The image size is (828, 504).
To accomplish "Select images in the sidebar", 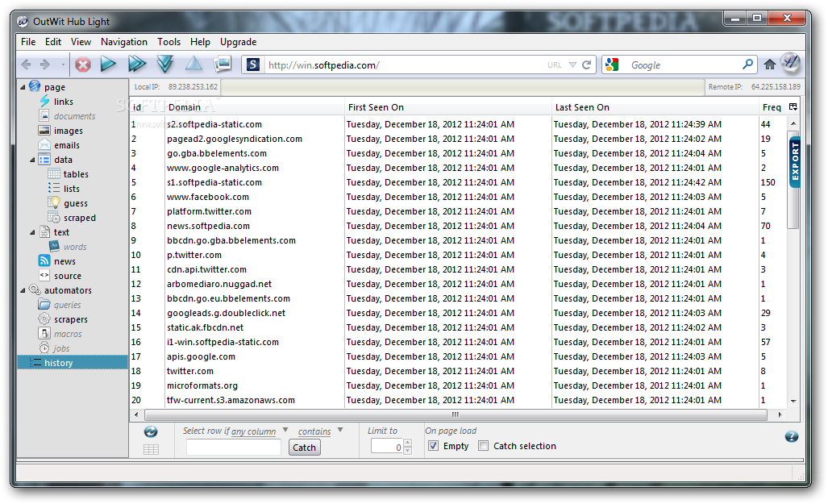I will click(x=68, y=131).
